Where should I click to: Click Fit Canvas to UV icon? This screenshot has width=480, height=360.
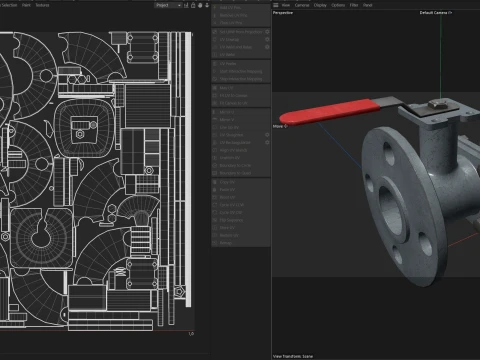(x=215, y=103)
